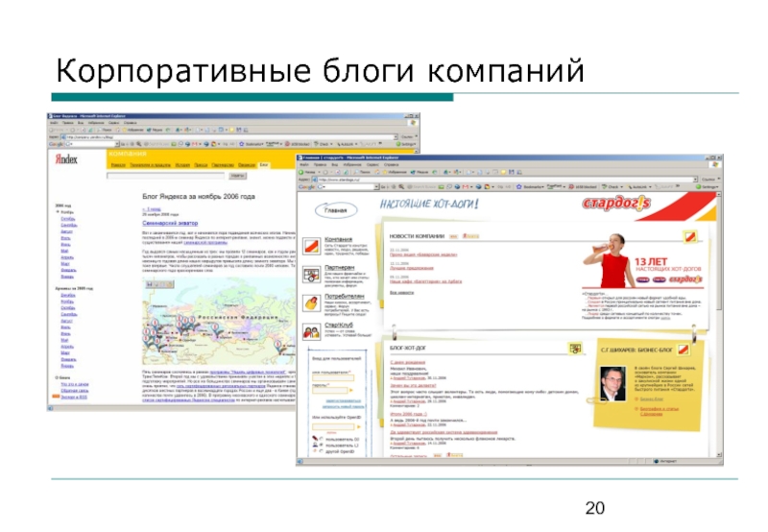Click the red stripe icon in news panel corner
768x532 pixels.
tap(689, 237)
